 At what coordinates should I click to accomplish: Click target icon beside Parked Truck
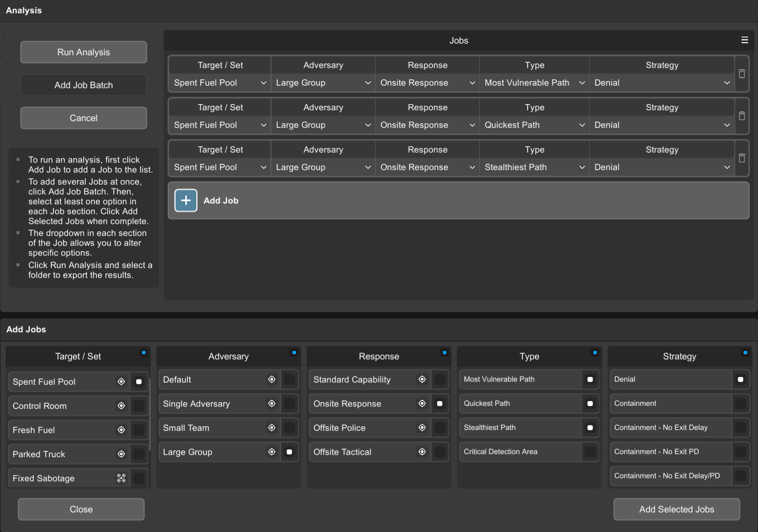[121, 454]
